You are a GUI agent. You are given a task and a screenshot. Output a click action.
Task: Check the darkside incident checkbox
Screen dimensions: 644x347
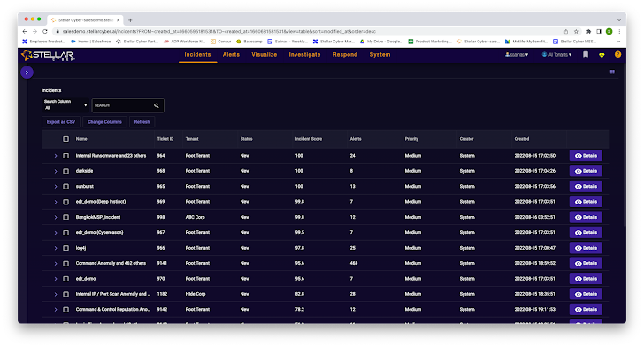click(x=65, y=171)
